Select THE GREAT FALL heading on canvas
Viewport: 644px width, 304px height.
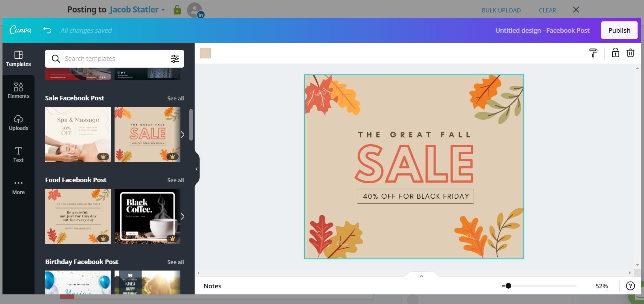click(x=415, y=135)
